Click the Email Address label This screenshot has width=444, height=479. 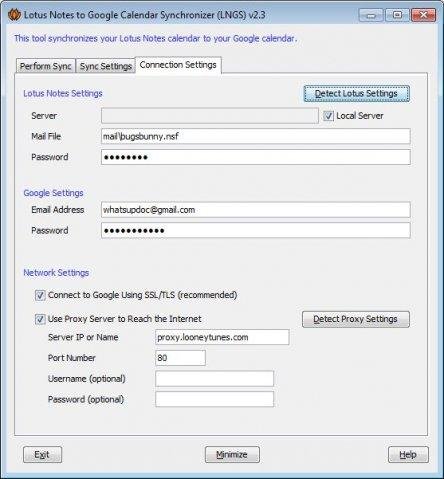point(58,210)
